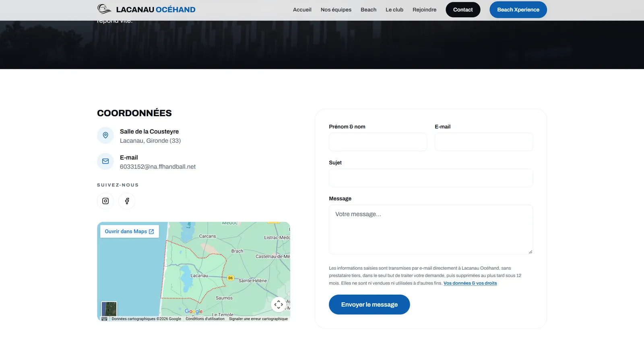This screenshot has width=644, height=355.
Task: Open Le club navigation item
Action: (394, 10)
